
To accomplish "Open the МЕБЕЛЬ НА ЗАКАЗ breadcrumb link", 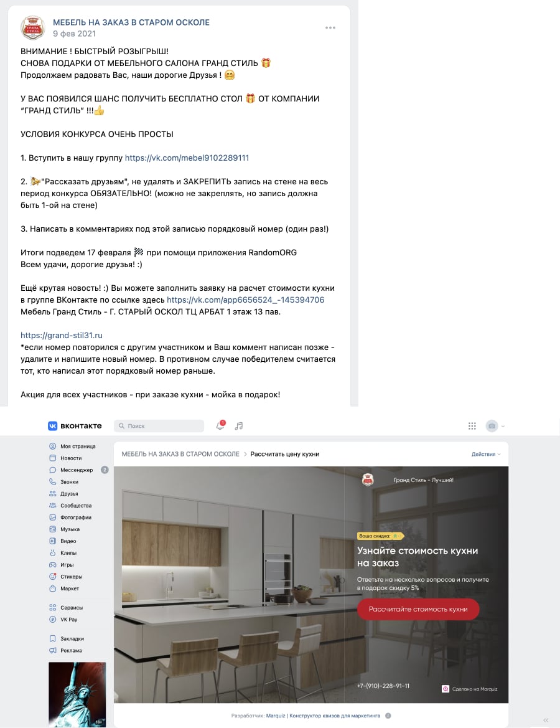I will [x=180, y=454].
